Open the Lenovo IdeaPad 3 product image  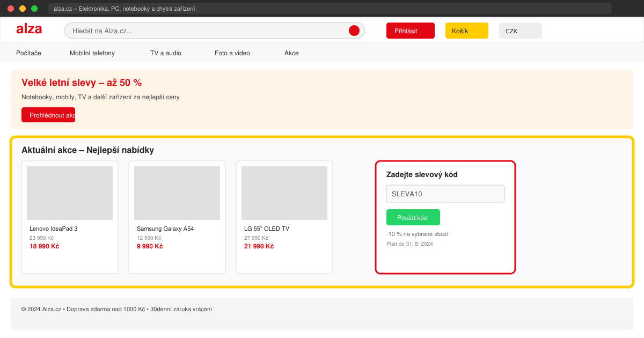[x=70, y=193]
